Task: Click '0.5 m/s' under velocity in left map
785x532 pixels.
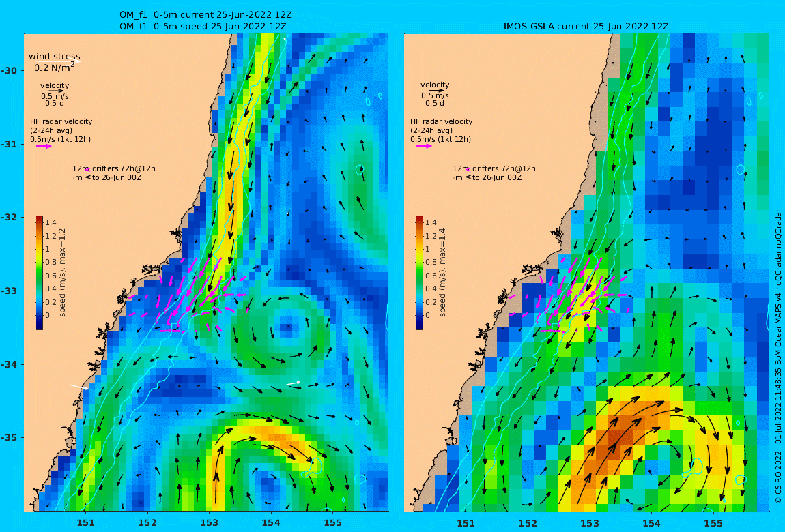Action: tap(55, 96)
